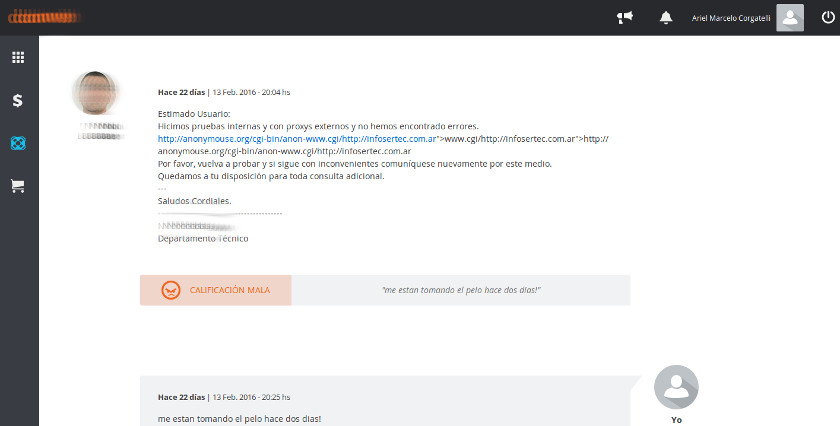Click the support agent's profile photo

pos(97,94)
